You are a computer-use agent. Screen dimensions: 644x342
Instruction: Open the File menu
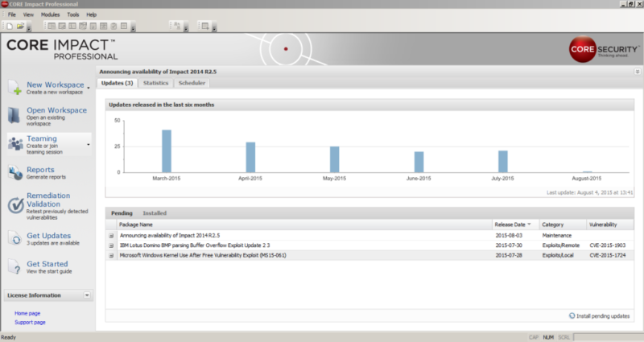(x=12, y=14)
